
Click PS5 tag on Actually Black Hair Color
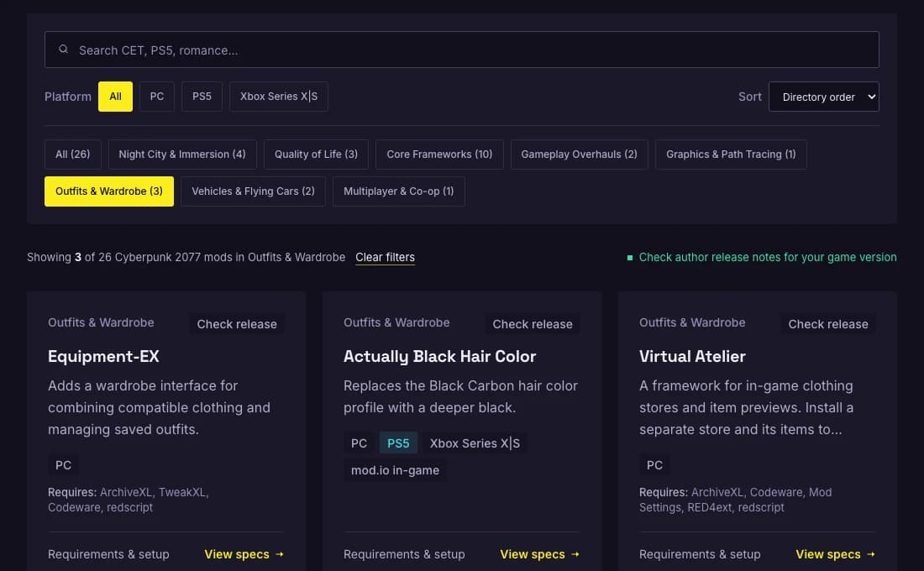click(398, 443)
